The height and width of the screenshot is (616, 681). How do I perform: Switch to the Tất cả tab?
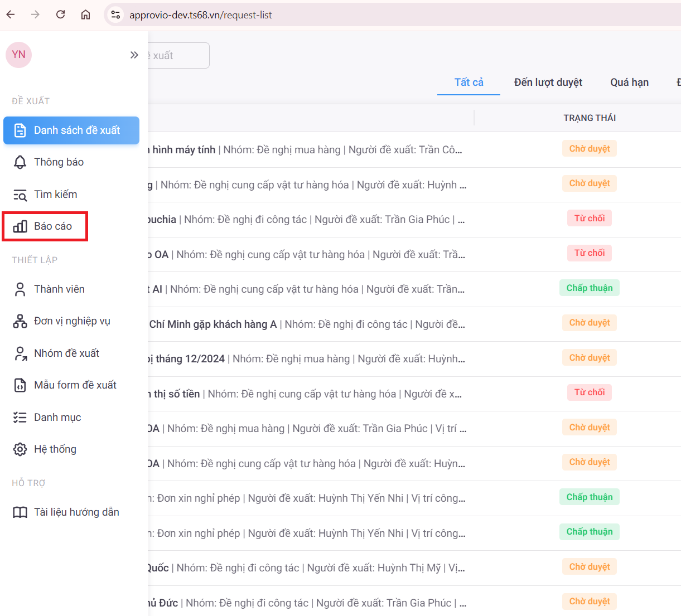[469, 83]
